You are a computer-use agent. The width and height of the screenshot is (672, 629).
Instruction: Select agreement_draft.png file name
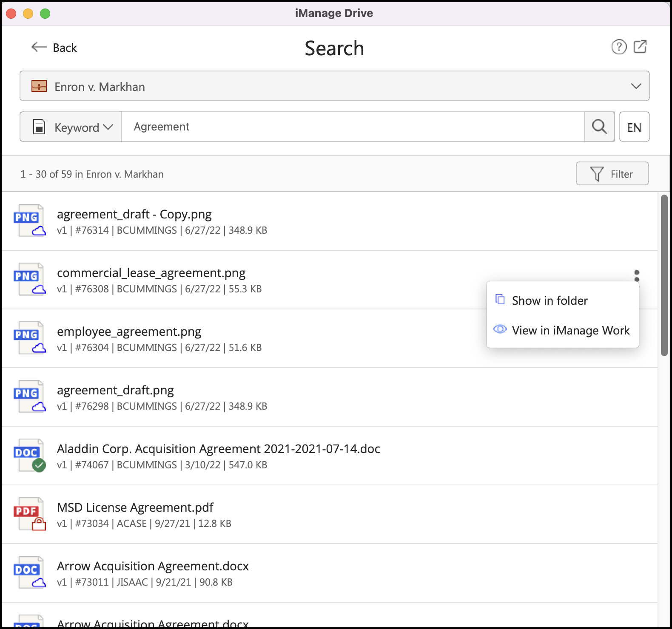tap(116, 390)
